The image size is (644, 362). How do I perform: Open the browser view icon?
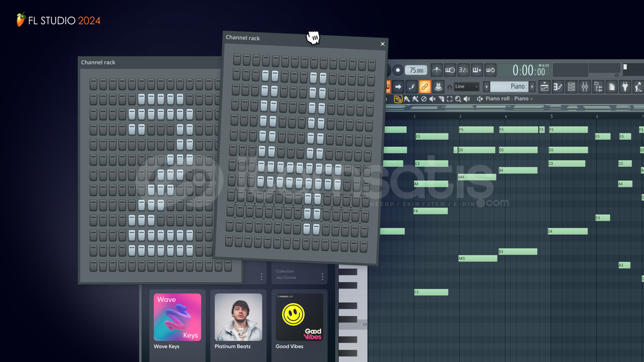(598, 86)
